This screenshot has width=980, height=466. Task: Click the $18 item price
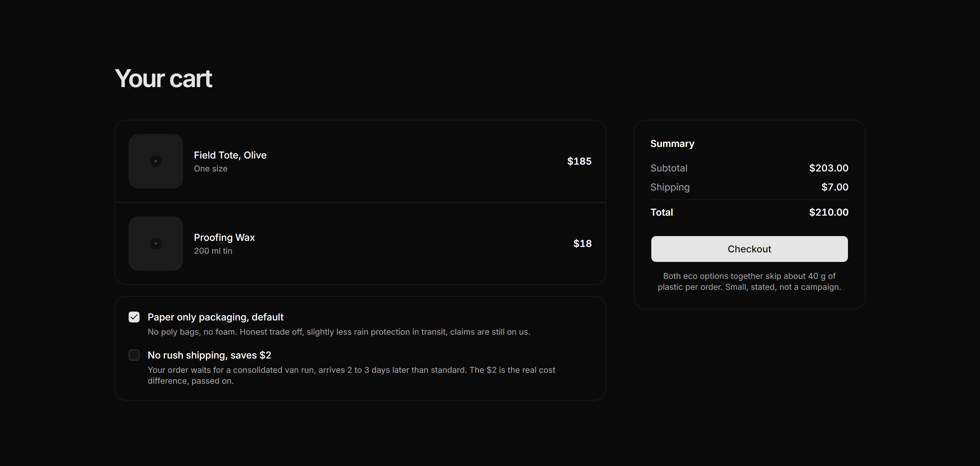click(582, 244)
